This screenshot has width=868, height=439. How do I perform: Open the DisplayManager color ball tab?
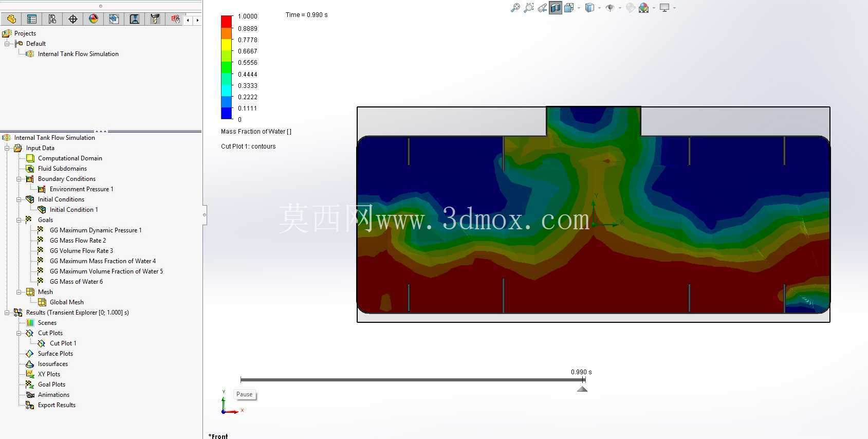pyautogui.click(x=94, y=19)
